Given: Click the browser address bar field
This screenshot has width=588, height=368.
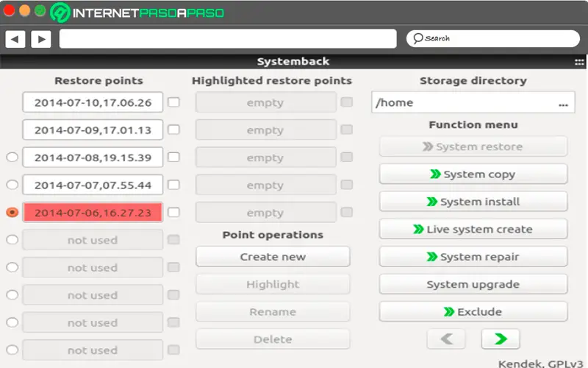Looking at the screenshot, I should pos(228,39).
